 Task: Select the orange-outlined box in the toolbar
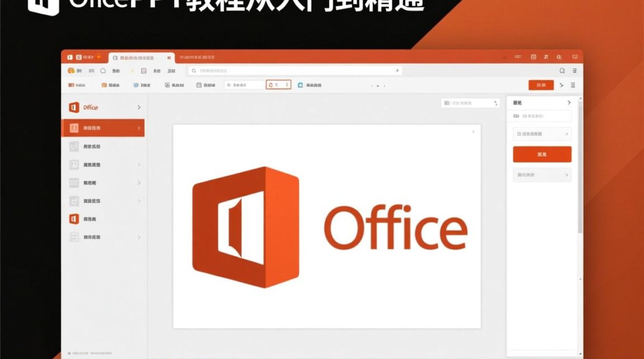click(278, 85)
